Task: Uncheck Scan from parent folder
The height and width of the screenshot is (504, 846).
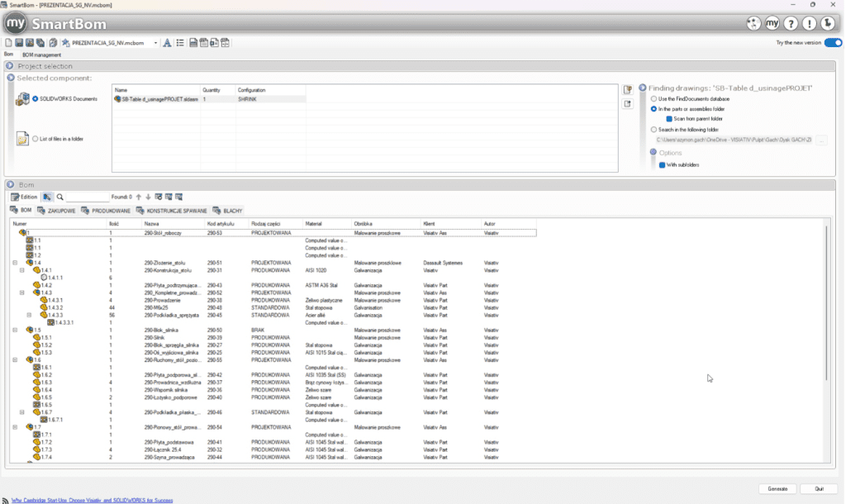Action: 669,119
